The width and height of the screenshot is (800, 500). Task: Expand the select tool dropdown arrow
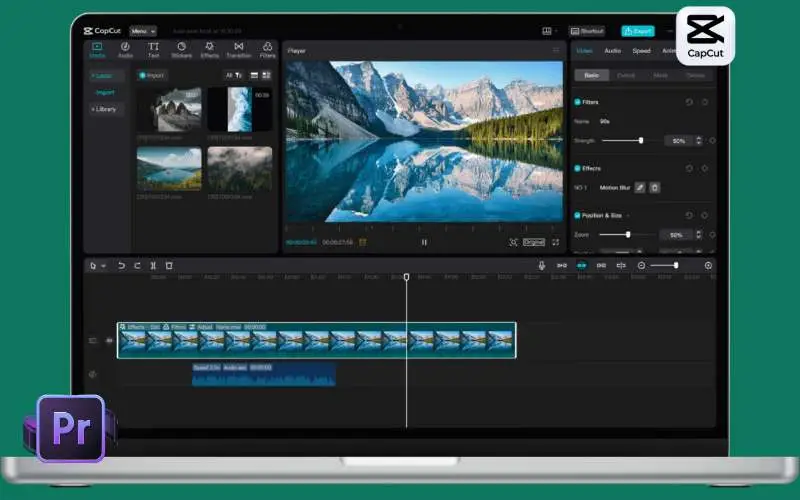click(104, 266)
